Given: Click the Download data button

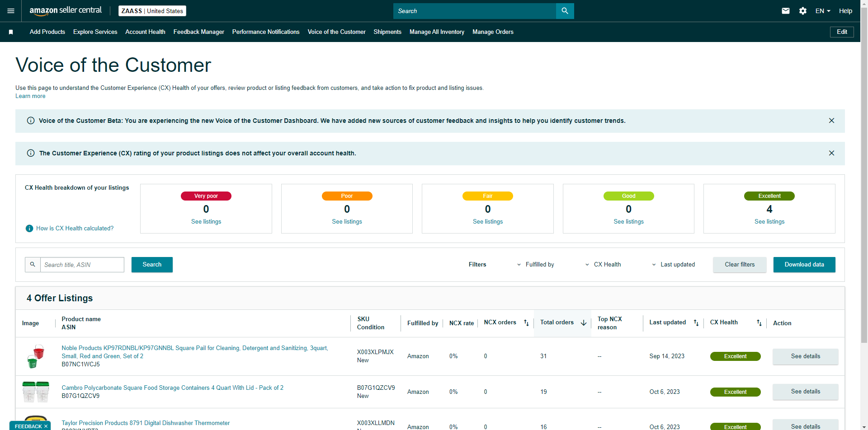Looking at the screenshot, I should 804,265.
